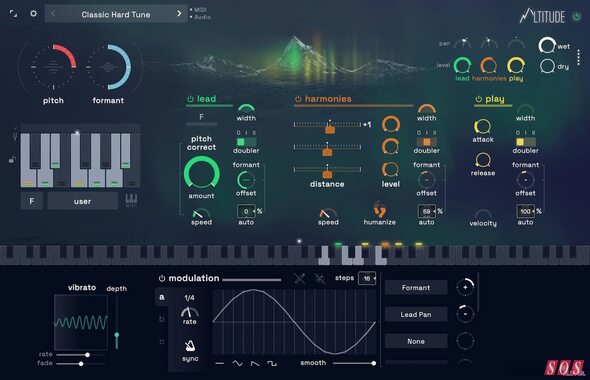Click the harmonies speed knob
The height and width of the screenshot is (380, 590).
tap(328, 213)
